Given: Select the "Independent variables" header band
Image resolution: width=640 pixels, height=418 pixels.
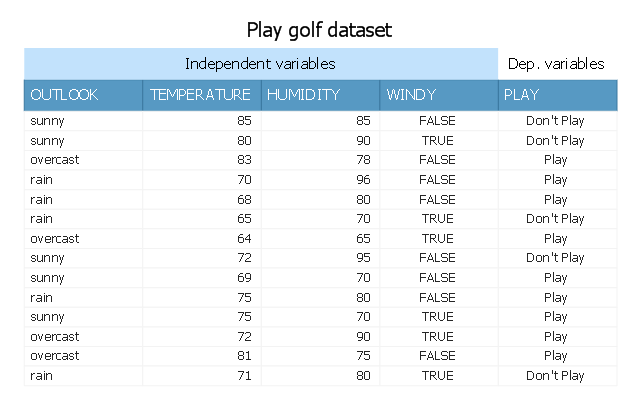Looking at the screenshot, I should pyautogui.click(x=260, y=64).
